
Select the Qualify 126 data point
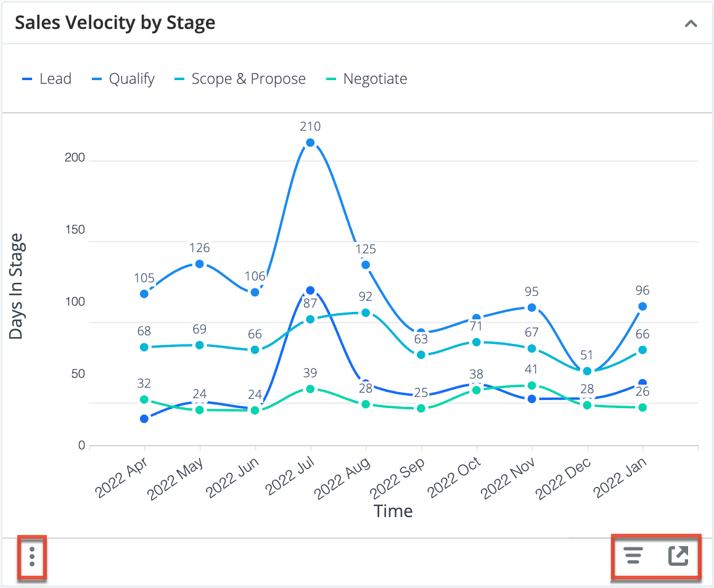(x=199, y=264)
